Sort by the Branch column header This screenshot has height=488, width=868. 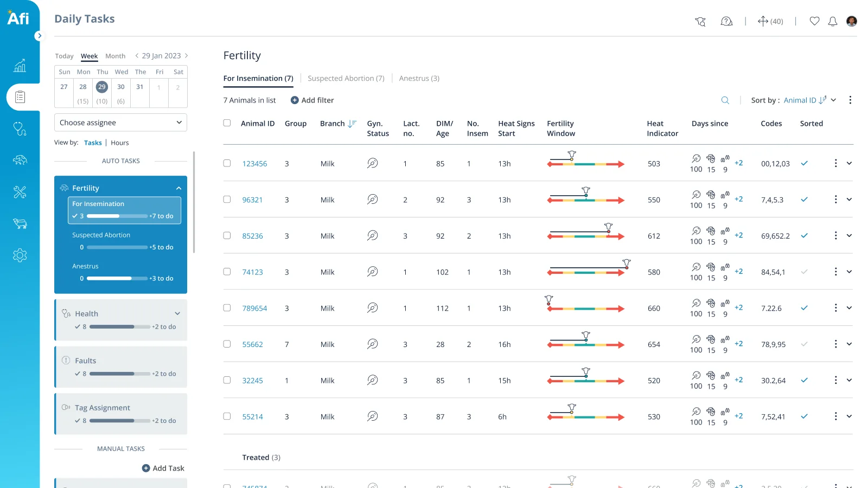338,124
